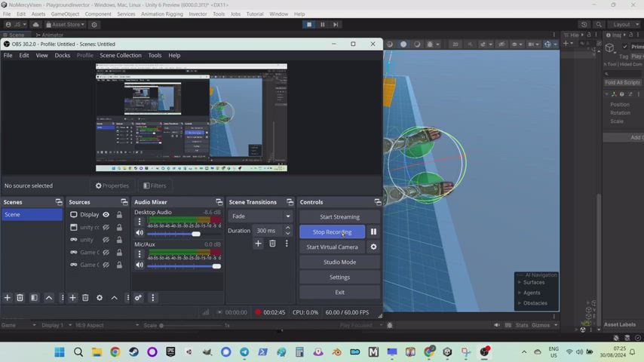
Task: Add a scene transition with the plus icon
Action: (x=258, y=244)
